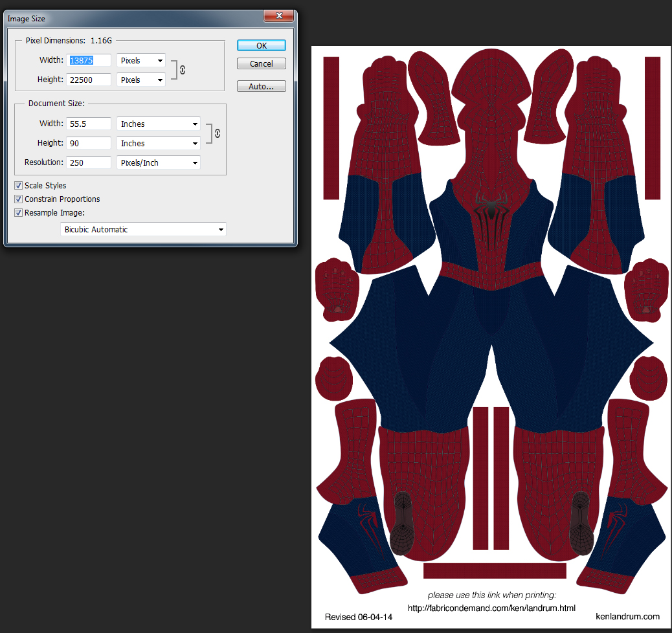Viewport: 672px width, 633px height.
Task: Select the document Width field showing 55.5
Action: coord(89,124)
